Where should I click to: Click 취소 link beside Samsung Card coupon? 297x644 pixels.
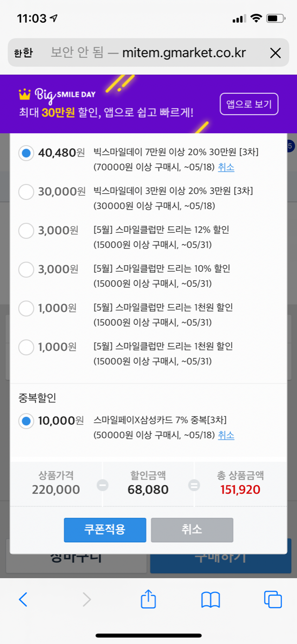point(226,435)
